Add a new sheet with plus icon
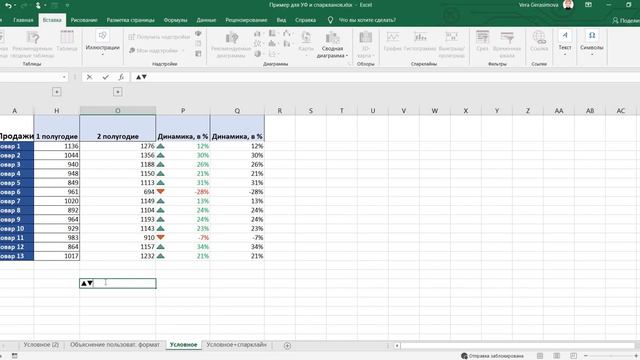The height and width of the screenshot is (360, 640). pos(287,346)
